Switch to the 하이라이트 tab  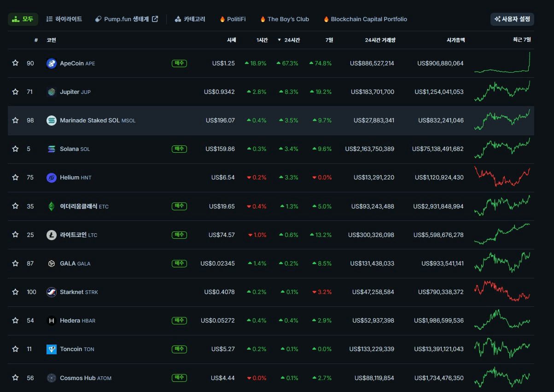[64, 19]
